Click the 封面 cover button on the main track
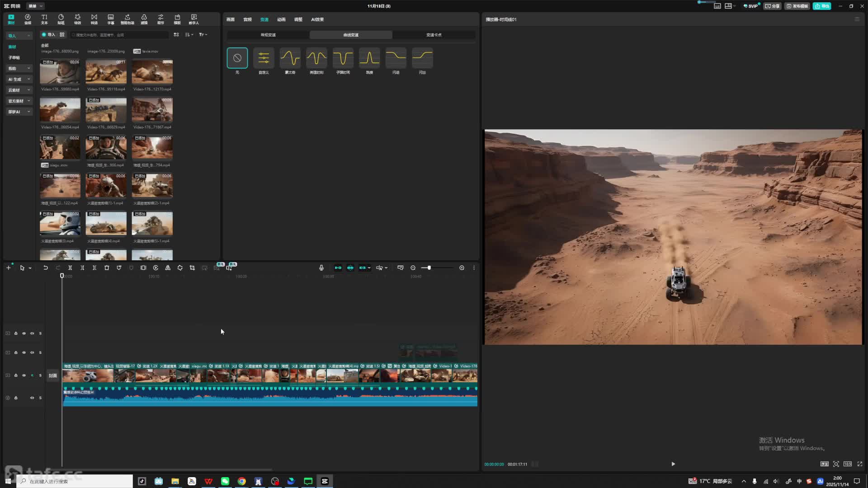 point(53,376)
